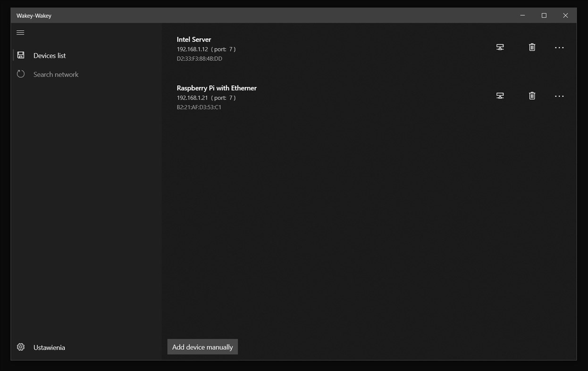Click the 192.168.1.21 IP address label
This screenshot has height=371, width=588.
click(191, 98)
